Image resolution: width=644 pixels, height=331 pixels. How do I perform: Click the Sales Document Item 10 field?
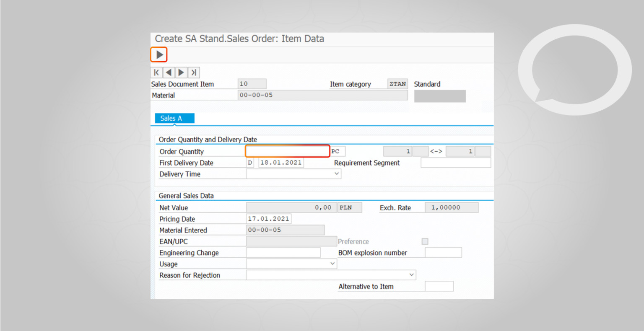[x=252, y=84]
